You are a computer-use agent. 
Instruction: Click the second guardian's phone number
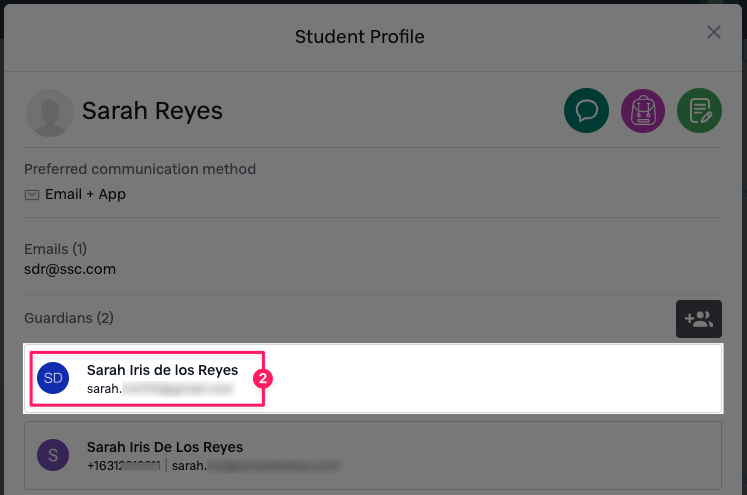125,466
